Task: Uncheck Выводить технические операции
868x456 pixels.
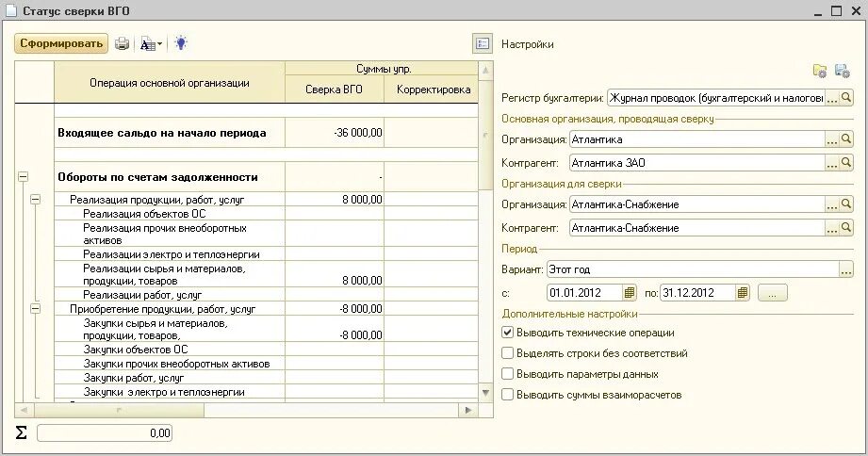Action: pos(507,333)
